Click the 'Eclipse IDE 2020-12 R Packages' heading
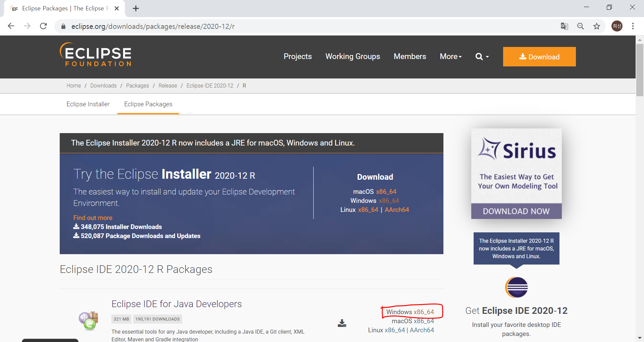The width and height of the screenshot is (644, 342). (136, 269)
